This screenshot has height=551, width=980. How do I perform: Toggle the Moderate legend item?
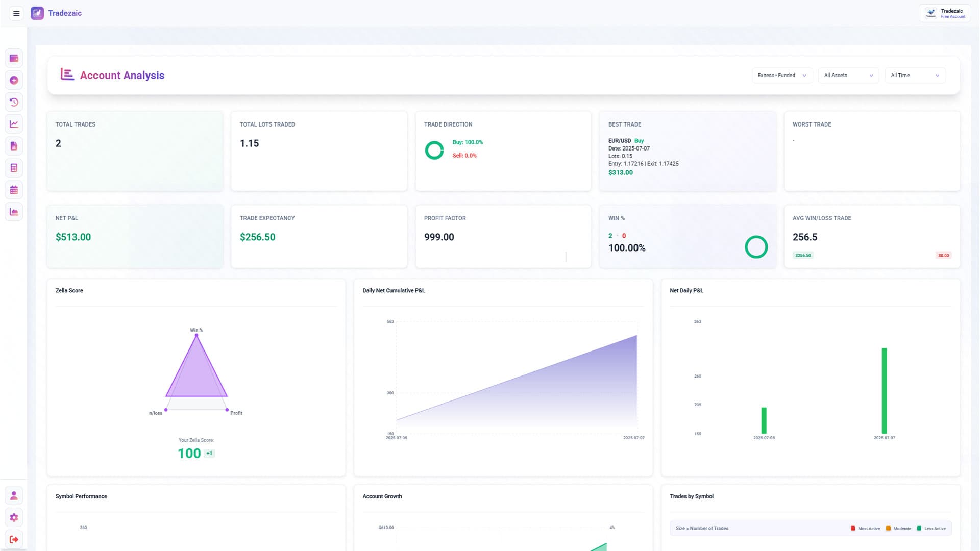click(x=899, y=529)
